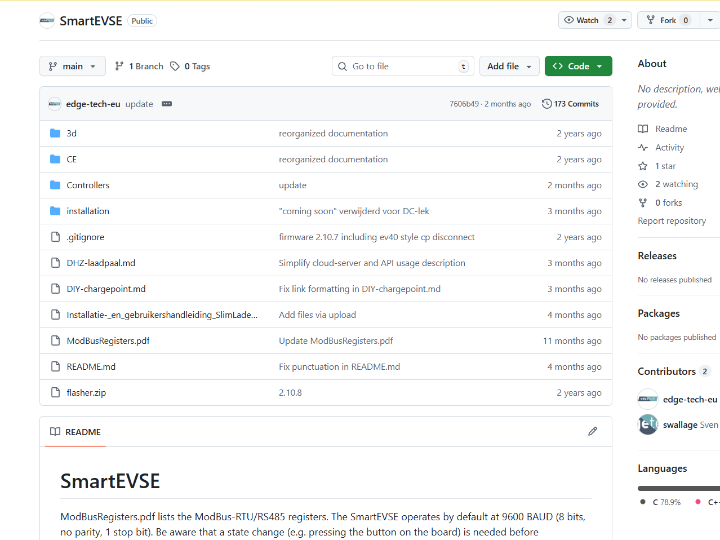Focus the Go to file search field

(x=402, y=66)
